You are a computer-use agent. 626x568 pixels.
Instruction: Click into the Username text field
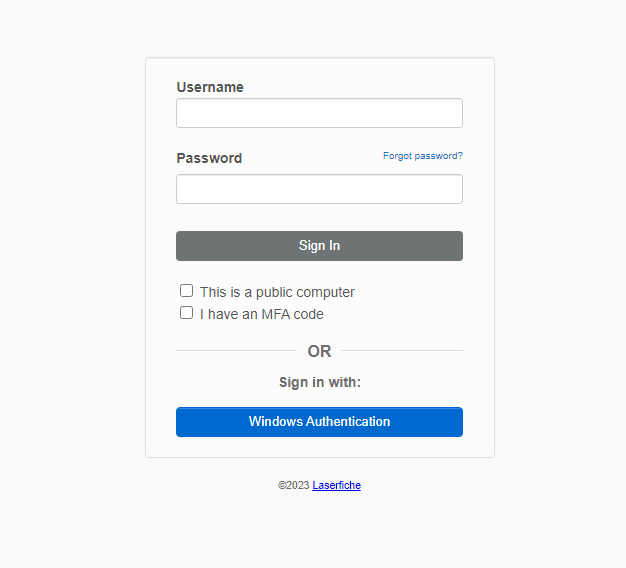[319, 113]
